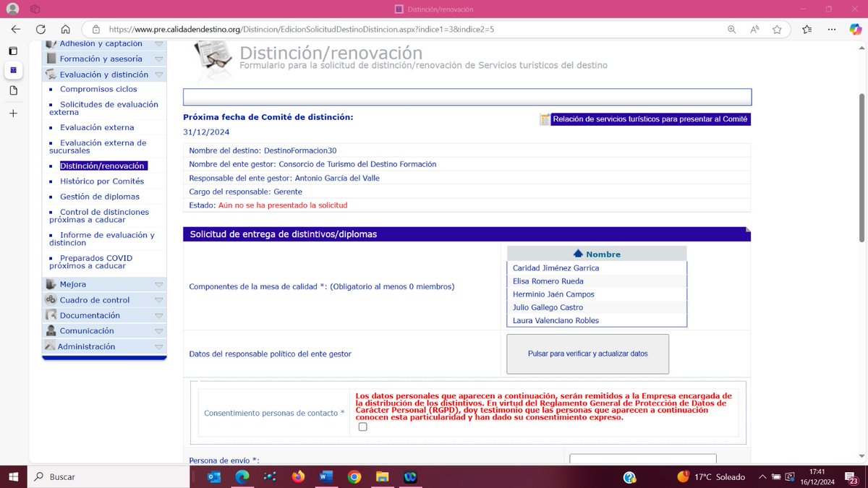The image size is (868, 488).
Task: Go to Evaluación externa menu item
Action: point(97,127)
